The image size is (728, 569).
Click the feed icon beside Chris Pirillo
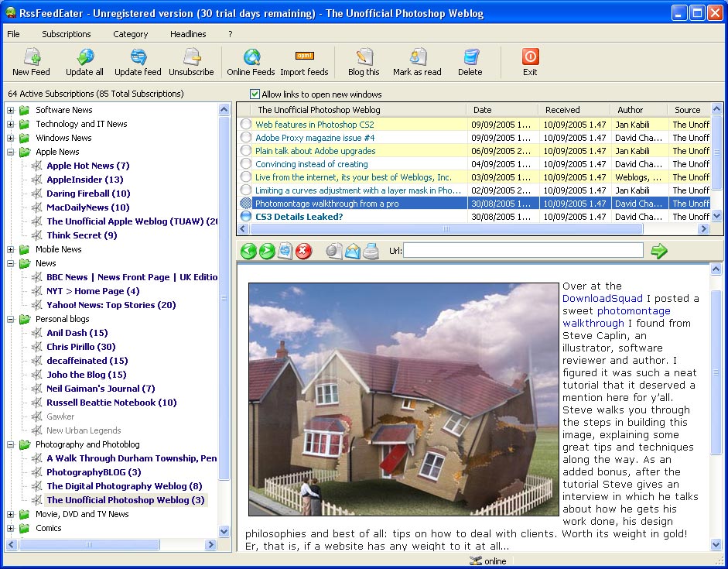click(37, 347)
